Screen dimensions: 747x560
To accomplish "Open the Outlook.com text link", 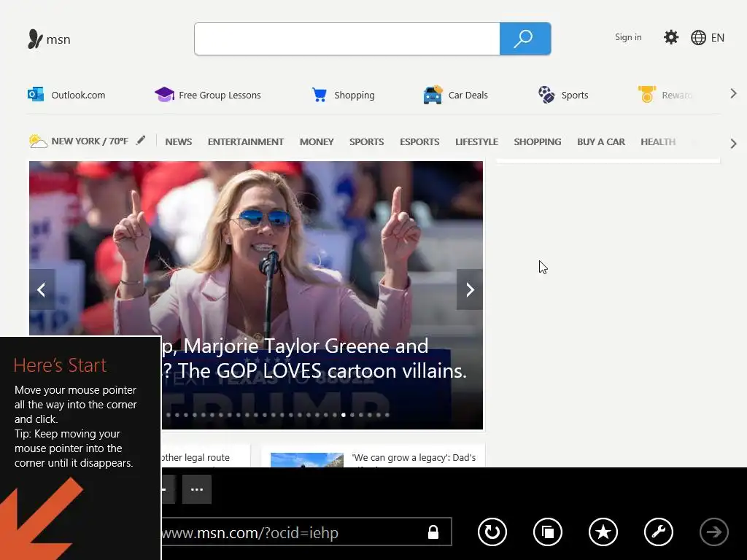I will click(78, 96).
